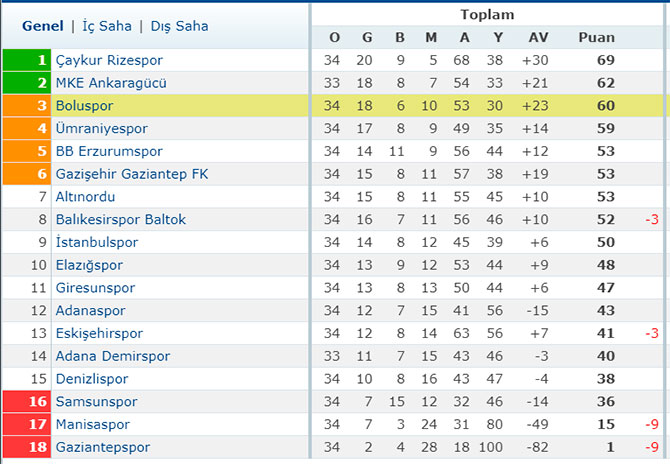Select Balıkesirspor Baltok in the table

click(121, 220)
